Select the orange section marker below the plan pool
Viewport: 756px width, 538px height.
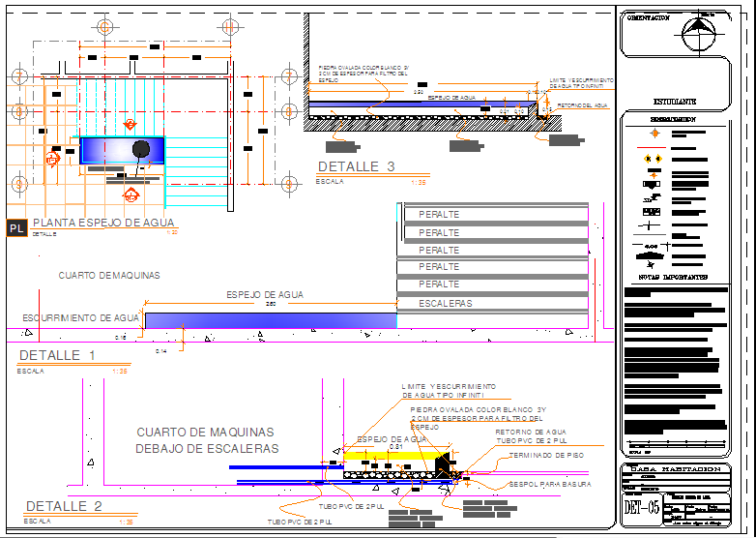click(x=131, y=194)
